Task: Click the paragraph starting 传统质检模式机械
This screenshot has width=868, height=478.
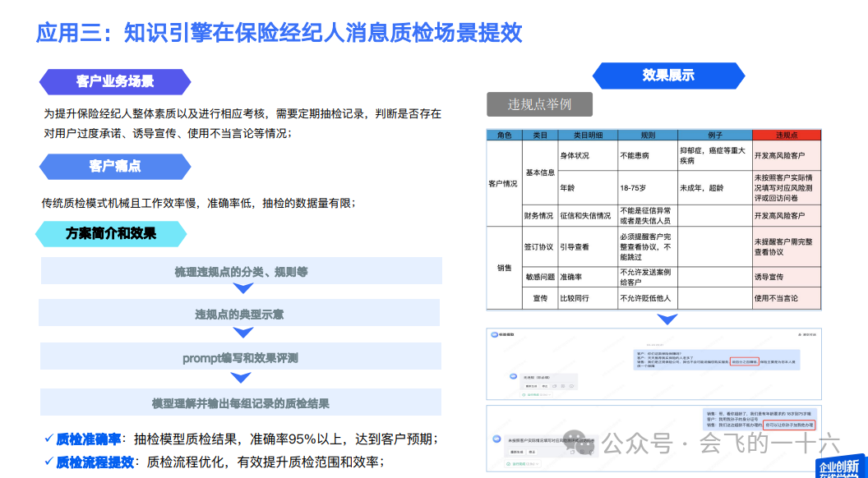Action: coord(198,203)
